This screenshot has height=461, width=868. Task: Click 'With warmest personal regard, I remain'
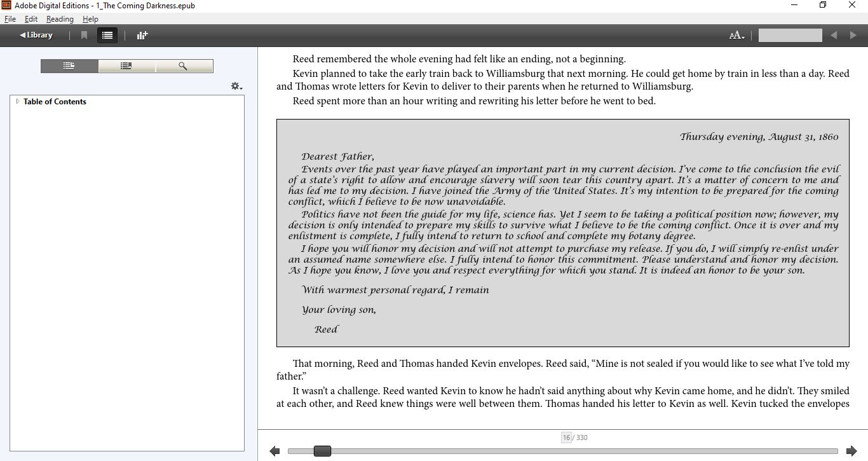click(x=395, y=290)
